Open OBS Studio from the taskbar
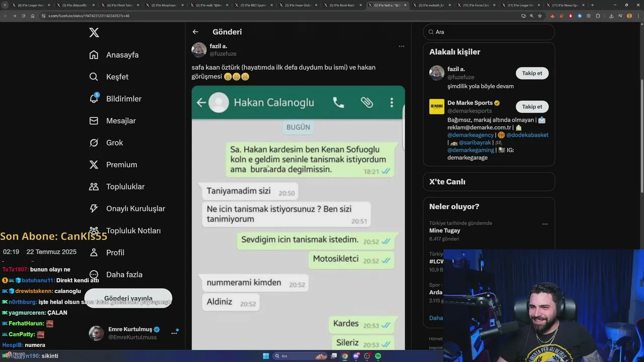Image resolution: width=644 pixels, height=362 pixels. pyautogui.click(x=367, y=356)
